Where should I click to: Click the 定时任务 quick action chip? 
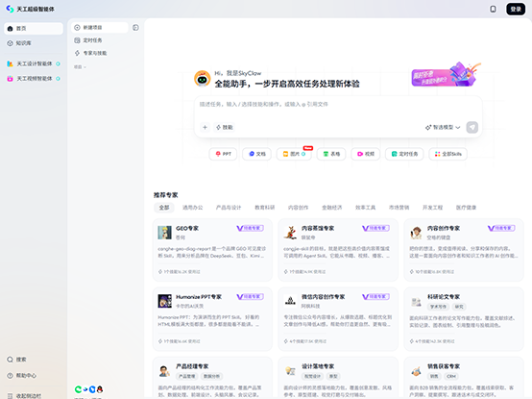pyautogui.click(x=404, y=154)
